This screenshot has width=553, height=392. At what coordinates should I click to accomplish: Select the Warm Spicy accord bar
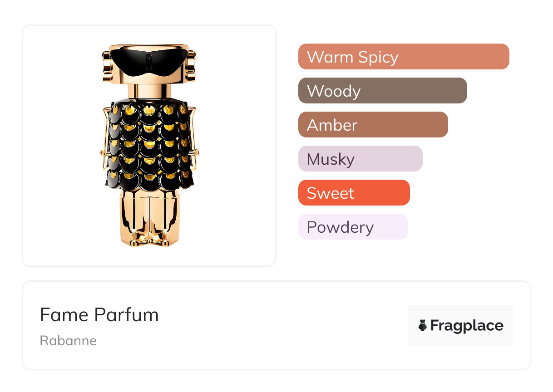[404, 57]
